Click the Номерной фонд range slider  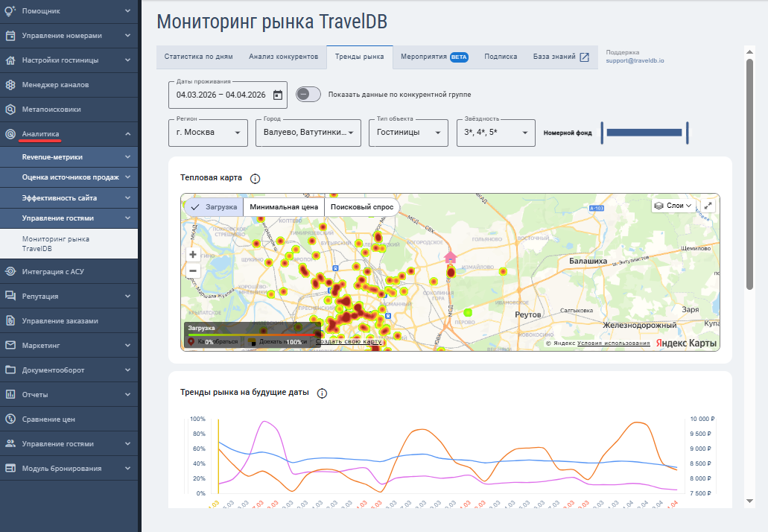pyautogui.click(x=644, y=133)
